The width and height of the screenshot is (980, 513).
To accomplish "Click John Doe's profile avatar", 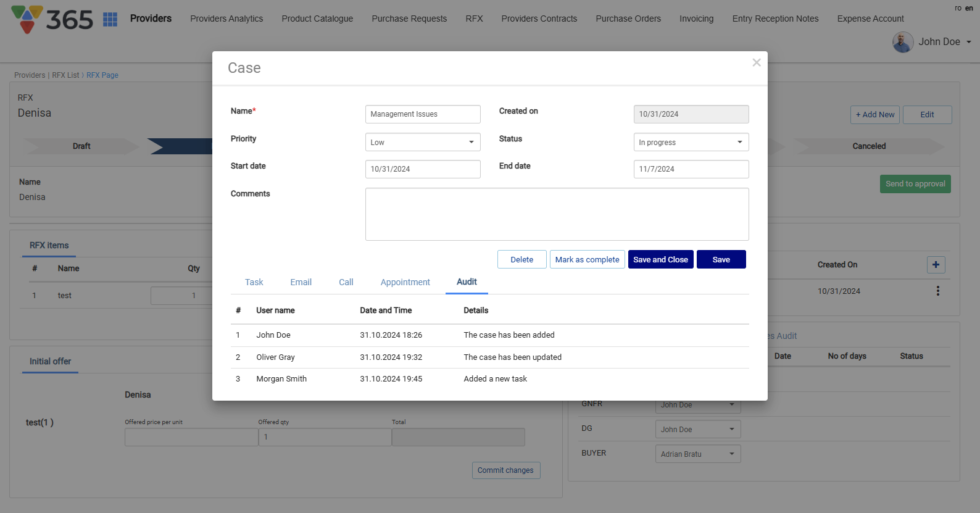I will (902, 42).
